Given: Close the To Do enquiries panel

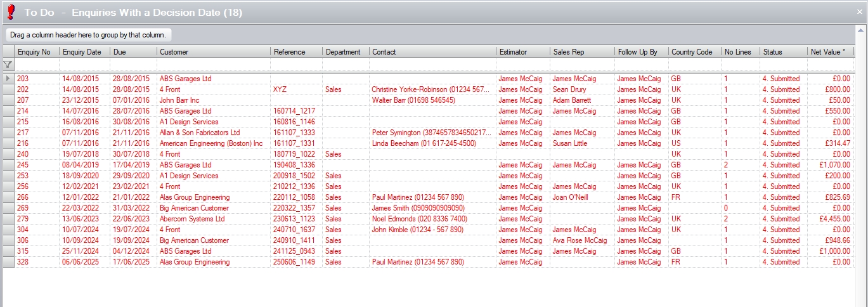Looking at the screenshot, I should point(860,12).
